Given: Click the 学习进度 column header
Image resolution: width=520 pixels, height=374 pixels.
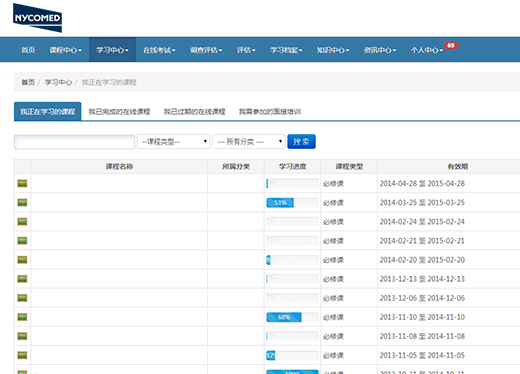Looking at the screenshot, I should pyautogui.click(x=293, y=166).
